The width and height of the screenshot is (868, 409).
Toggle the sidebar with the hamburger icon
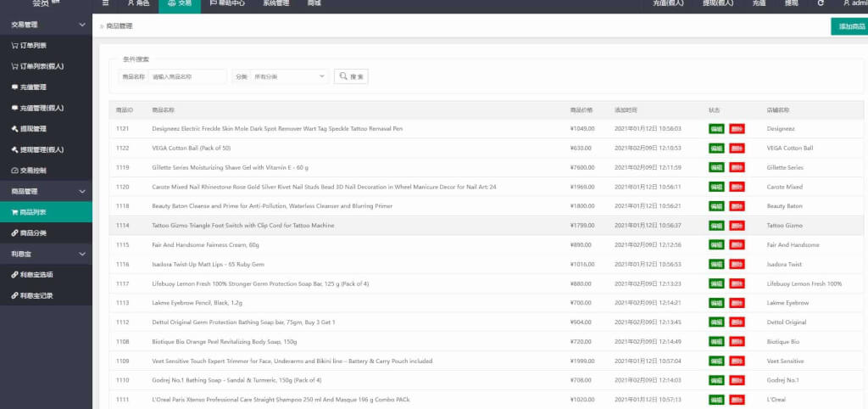point(105,3)
